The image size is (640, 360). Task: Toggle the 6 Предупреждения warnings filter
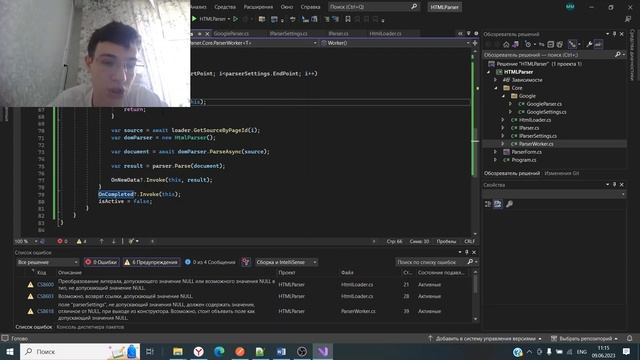tap(151, 262)
